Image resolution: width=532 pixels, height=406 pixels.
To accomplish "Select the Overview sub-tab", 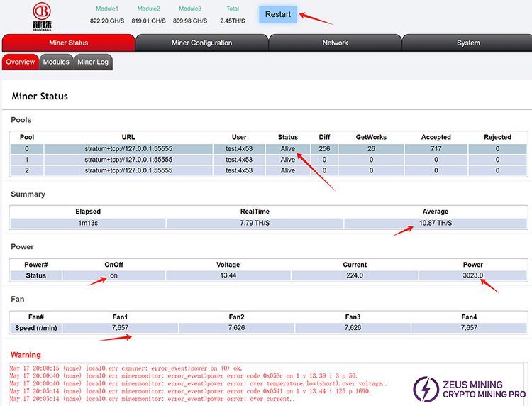I will (20, 62).
